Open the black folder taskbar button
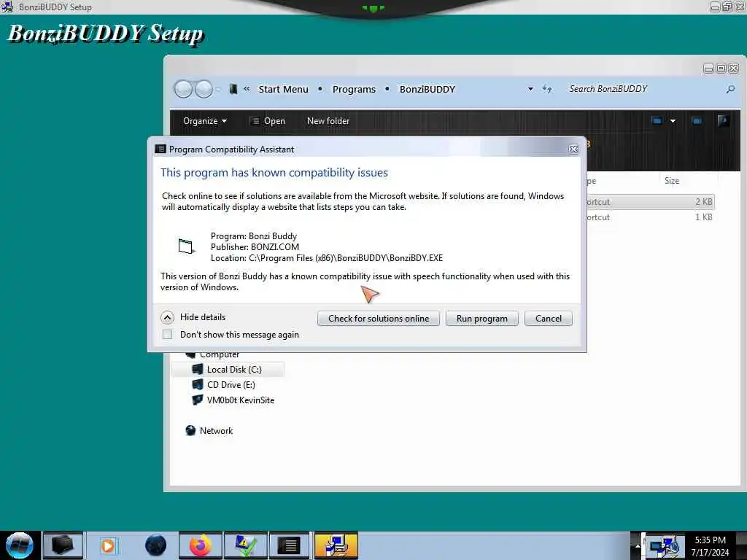Viewport: 747px width, 560px height. 63,545
